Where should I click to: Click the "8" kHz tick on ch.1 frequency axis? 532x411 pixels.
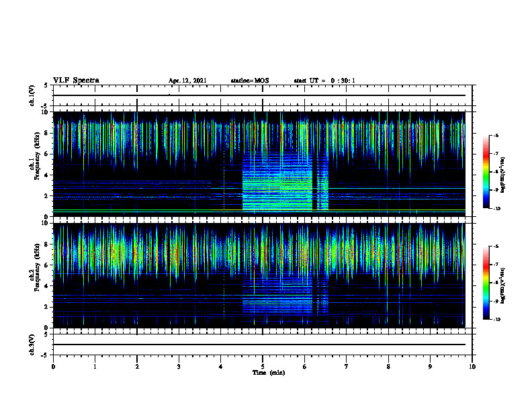(47, 133)
